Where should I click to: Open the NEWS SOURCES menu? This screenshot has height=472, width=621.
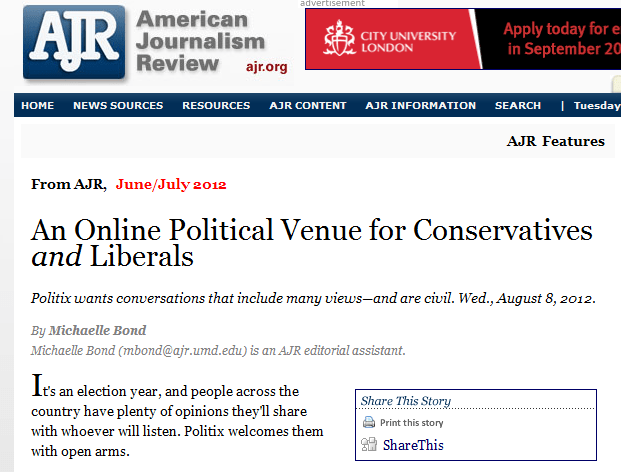click(x=118, y=106)
